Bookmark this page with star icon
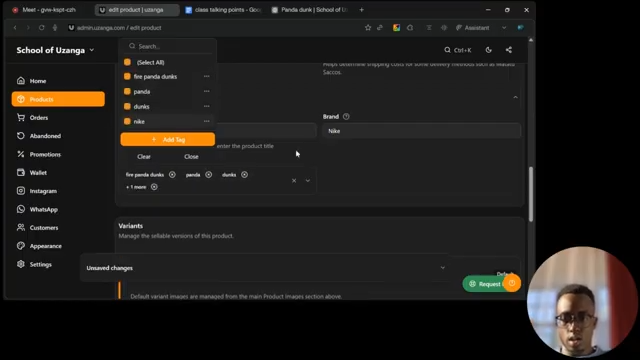This screenshot has height=360, width=640. 368,27
